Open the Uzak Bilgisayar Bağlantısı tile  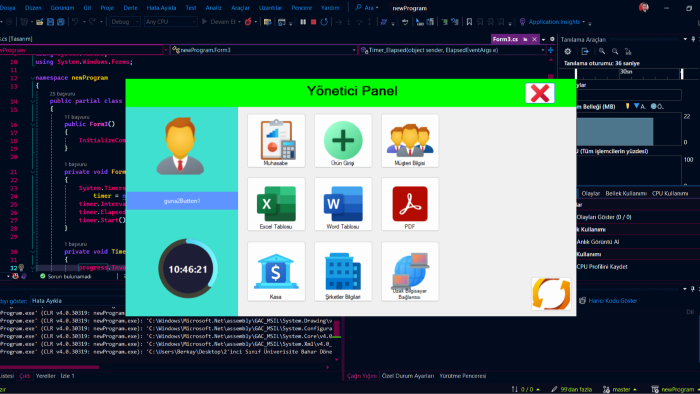410,272
